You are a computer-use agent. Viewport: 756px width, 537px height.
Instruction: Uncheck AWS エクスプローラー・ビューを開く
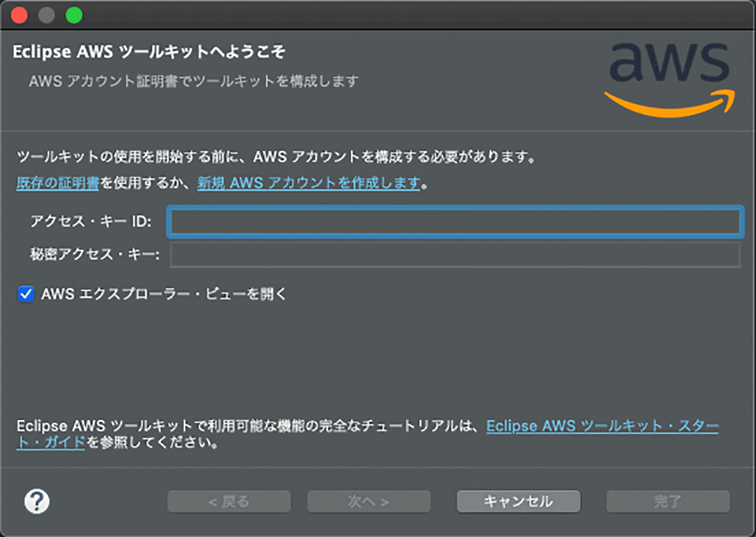tap(25, 294)
